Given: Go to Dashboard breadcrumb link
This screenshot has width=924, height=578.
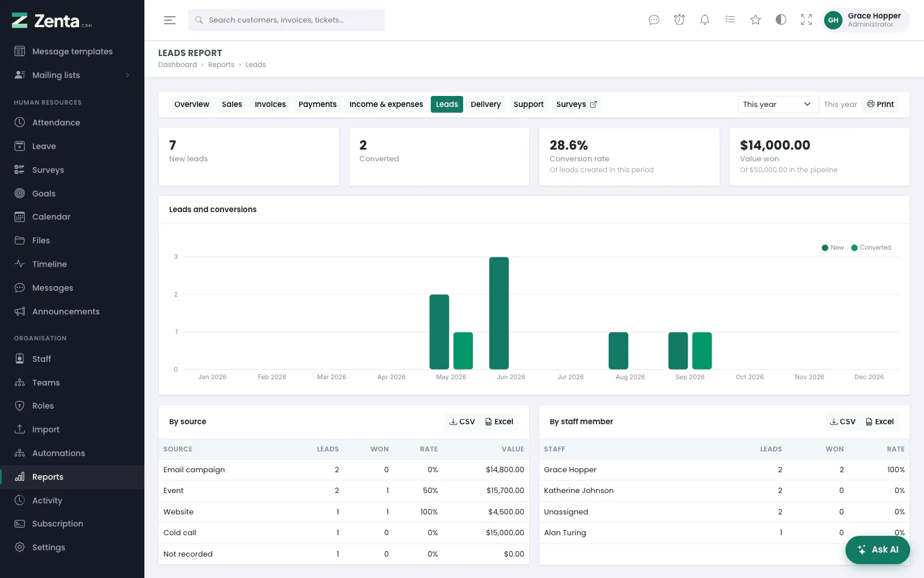Looking at the screenshot, I should coord(177,65).
